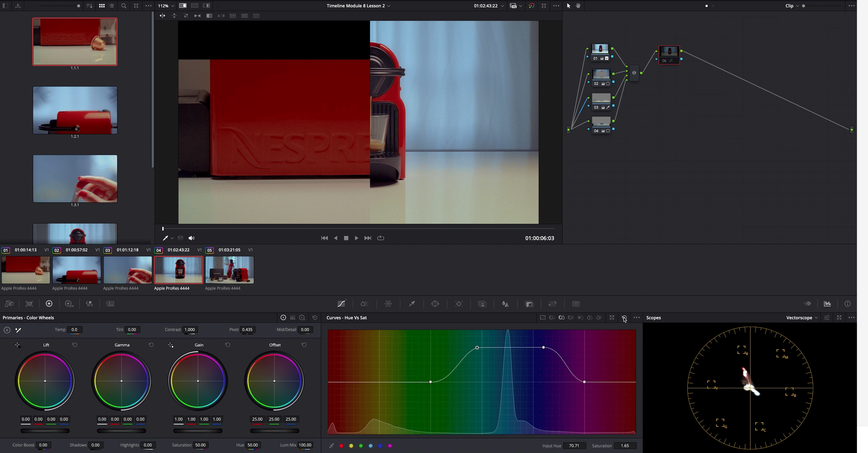Image resolution: width=868 pixels, height=453 pixels.
Task: Toggle loop playback in the viewer
Action: (380, 238)
